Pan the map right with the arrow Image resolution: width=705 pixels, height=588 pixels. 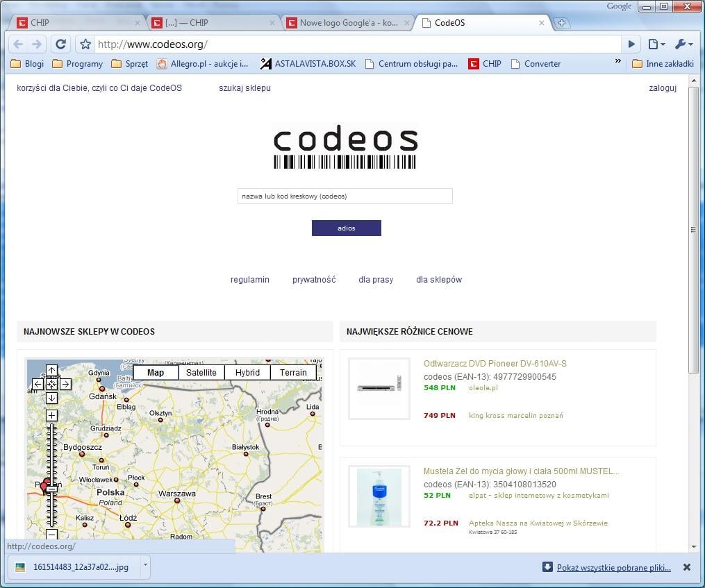pyautogui.click(x=65, y=384)
